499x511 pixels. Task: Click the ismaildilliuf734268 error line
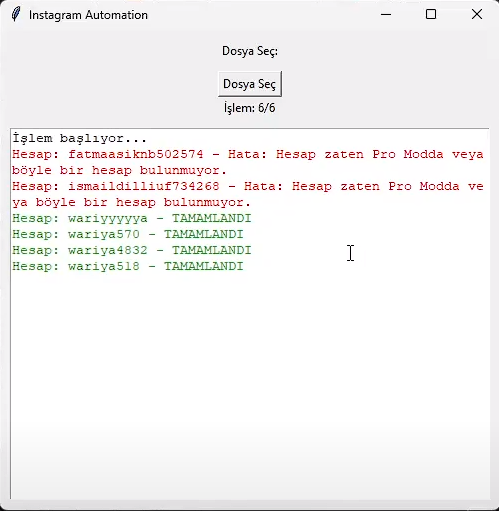[248, 186]
